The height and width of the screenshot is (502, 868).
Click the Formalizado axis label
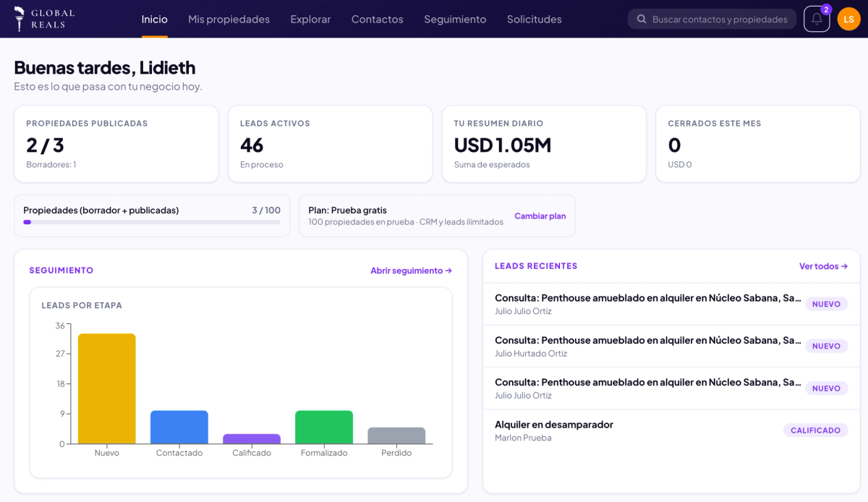324,453
